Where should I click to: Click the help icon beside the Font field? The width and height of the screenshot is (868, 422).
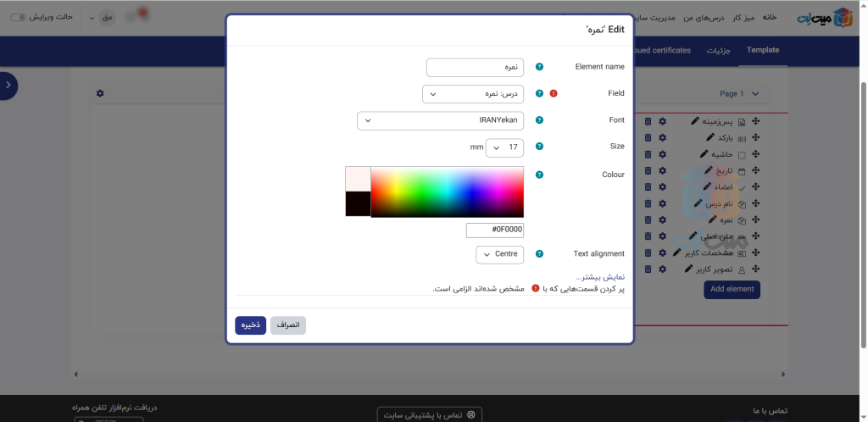(539, 120)
